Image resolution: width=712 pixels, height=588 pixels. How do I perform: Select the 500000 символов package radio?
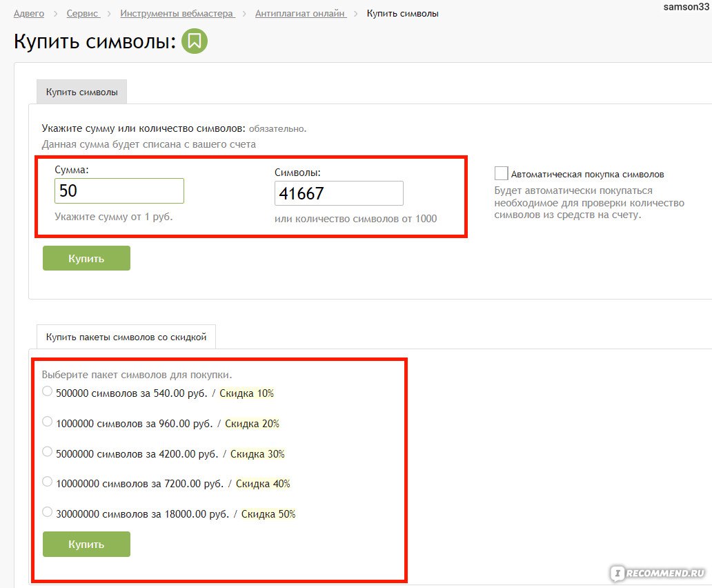47,391
